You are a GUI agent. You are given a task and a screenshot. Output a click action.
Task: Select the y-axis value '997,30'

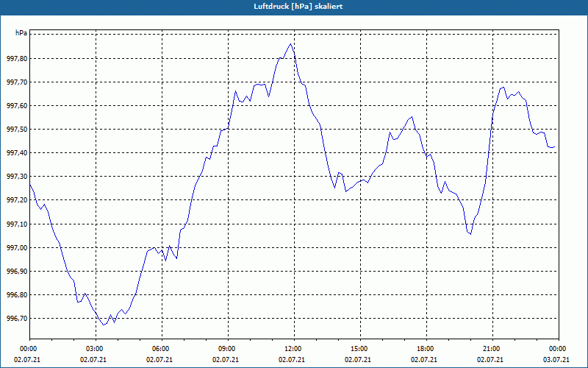(17, 177)
